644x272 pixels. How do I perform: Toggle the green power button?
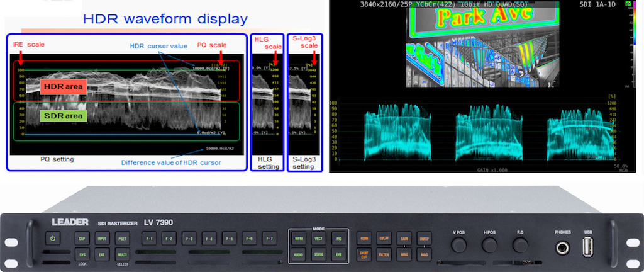[x=53, y=238]
